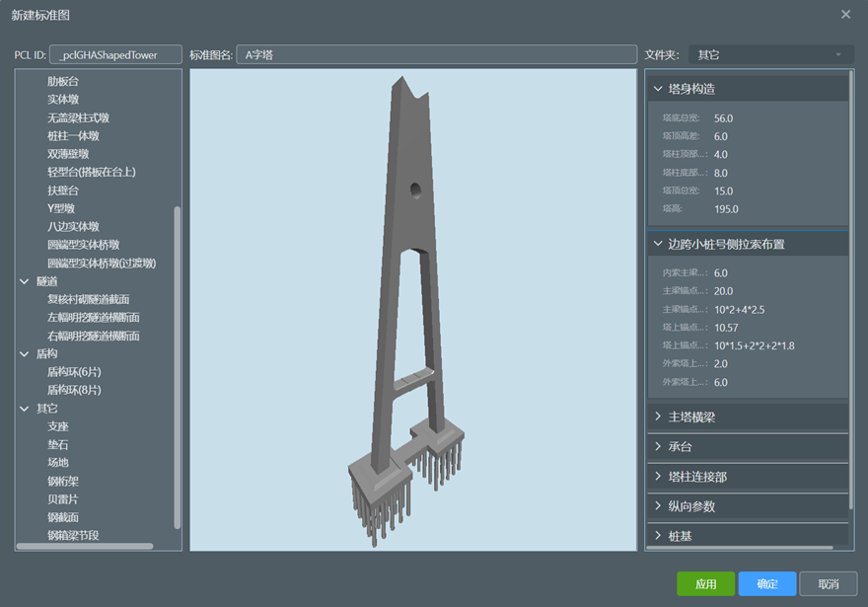Select 钢箱梁节段 in the tree
Image resolution: width=868 pixels, height=607 pixels.
pos(73,536)
